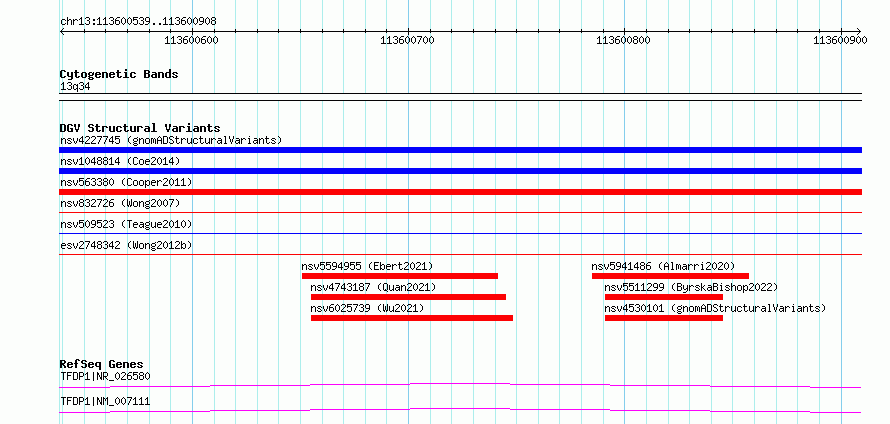Click red bar under nsv4530101
The image size is (890, 424).
(x=664, y=318)
